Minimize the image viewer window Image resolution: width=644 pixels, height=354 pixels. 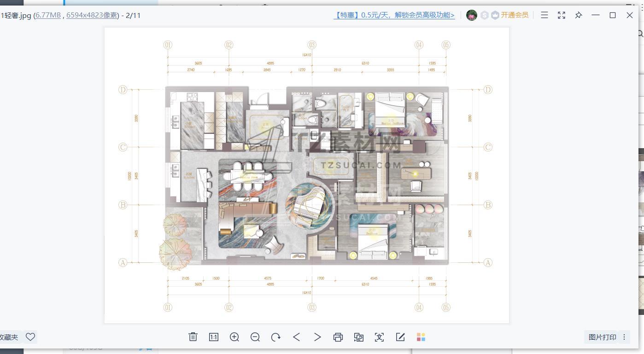(x=596, y=15)
